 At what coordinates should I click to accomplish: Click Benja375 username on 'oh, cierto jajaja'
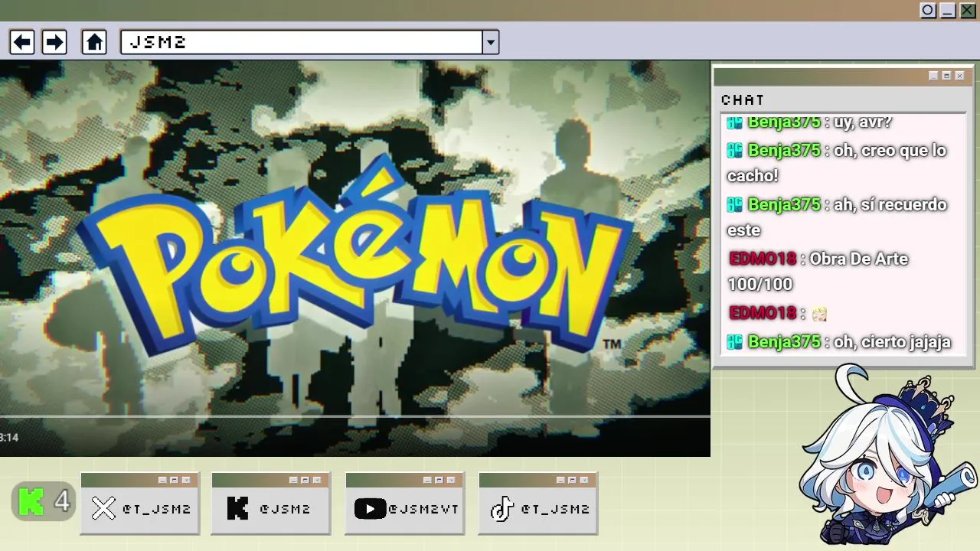784,341
